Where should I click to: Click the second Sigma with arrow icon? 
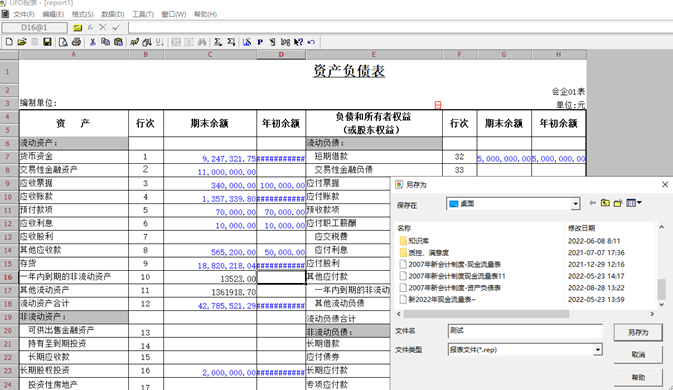click(231, 42)
